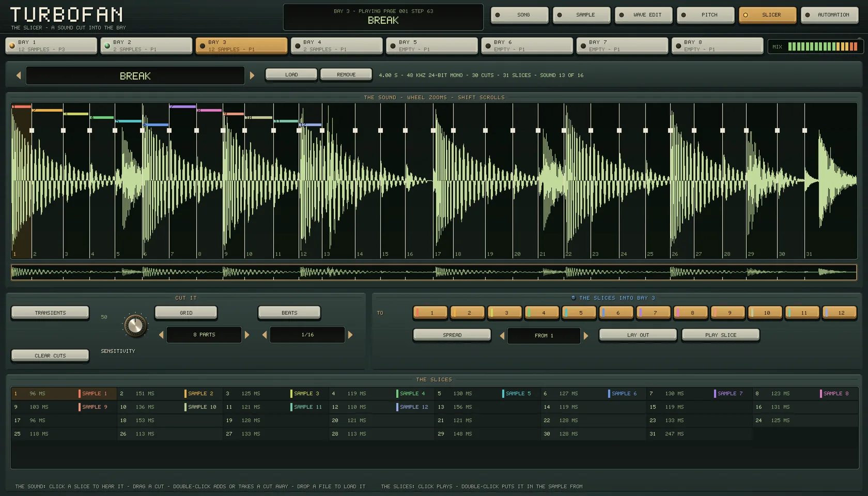
Task: Step beat division 1/16 up with right arrow
Action: click(350, 335)
